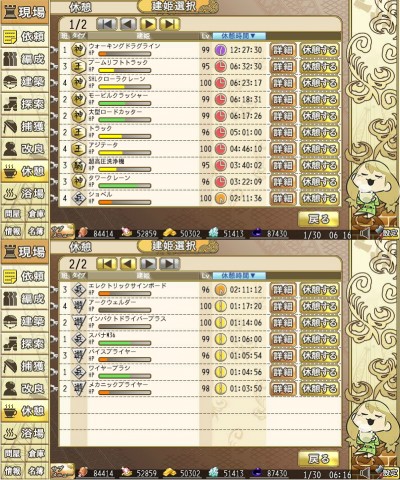Image resolution: width=400 pixels, height=480 pixels.
Task: Click 休憩する for 超高圧洗浄機
Action: (319, 165)
